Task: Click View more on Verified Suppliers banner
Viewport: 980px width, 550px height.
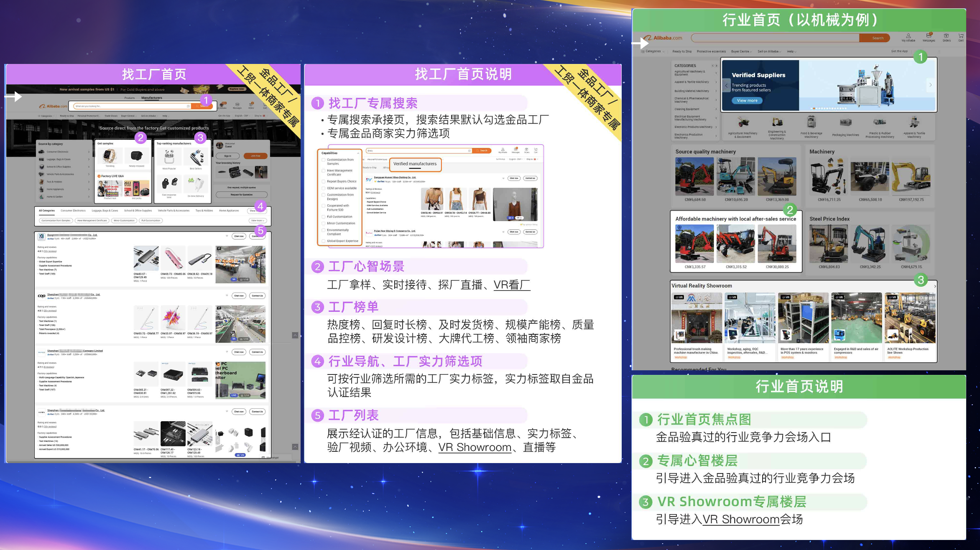Action: [x=747, y=100]
